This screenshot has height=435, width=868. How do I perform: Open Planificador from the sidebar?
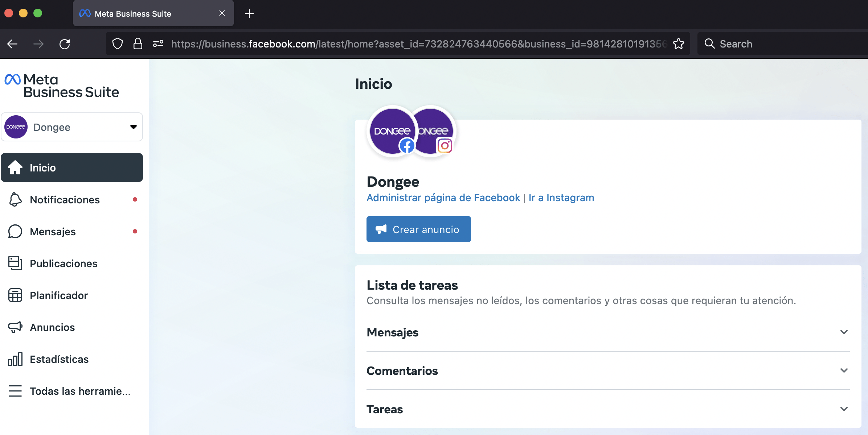click(x=72, y=295)
